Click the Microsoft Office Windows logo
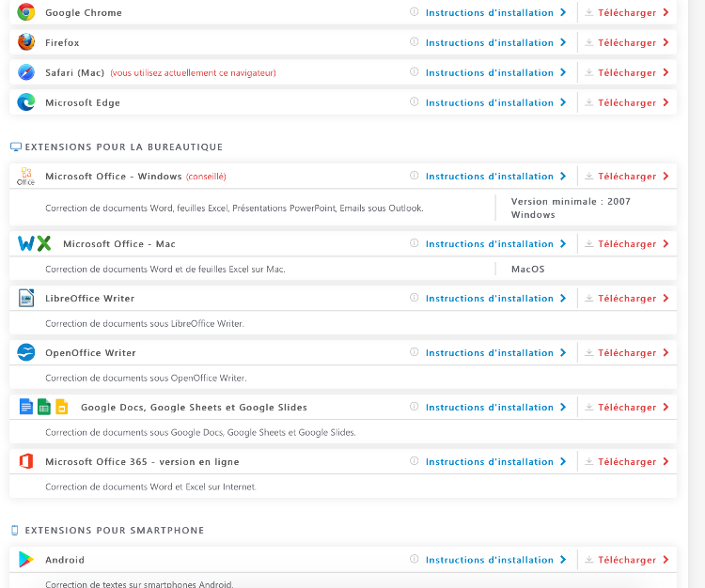This screenshot has height=588, width=705. tap(25, 176)
